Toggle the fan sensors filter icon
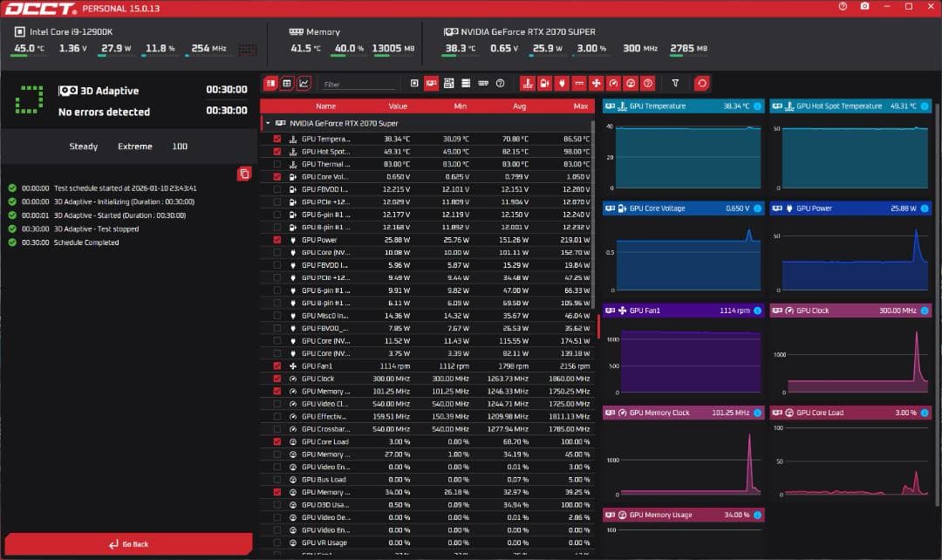Viewport: 942px width, 560px height. (x=597, y=84)
